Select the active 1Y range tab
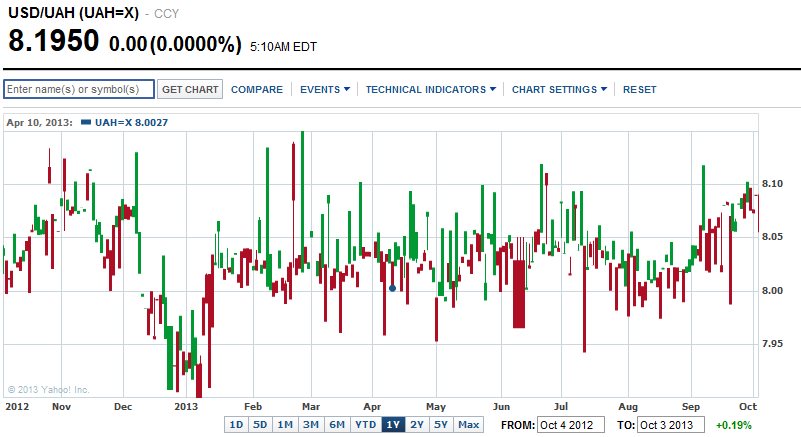Screen dimensions: 801x437 393,425
